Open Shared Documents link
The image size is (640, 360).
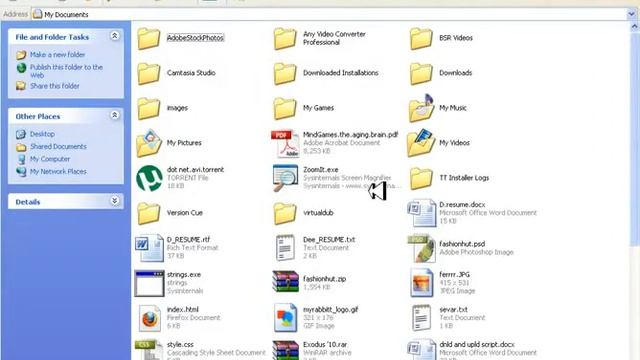(58, 147)
